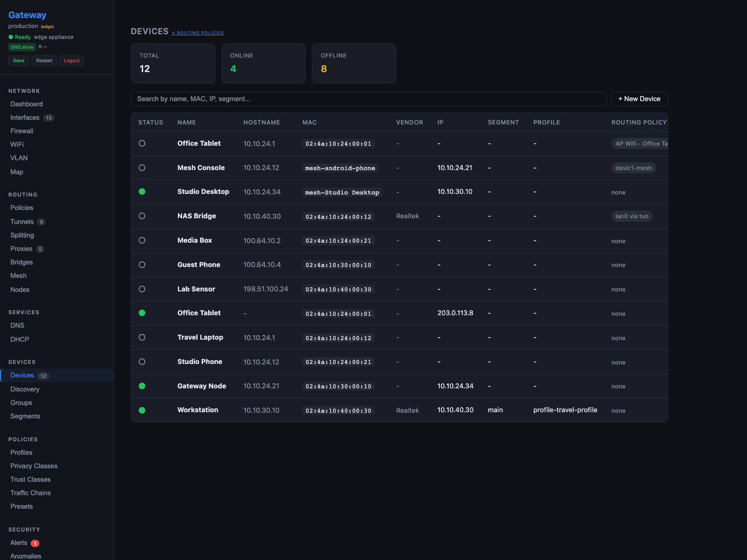Screen dimensions: 747x560
Task: Focus the device search field
Action: point(369,99)
